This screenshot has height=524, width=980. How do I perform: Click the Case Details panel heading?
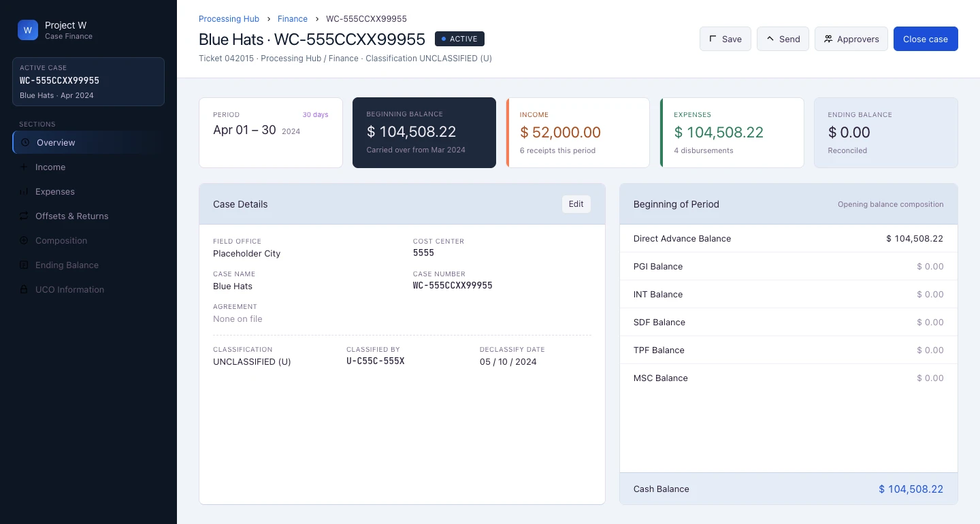point(240,204)
